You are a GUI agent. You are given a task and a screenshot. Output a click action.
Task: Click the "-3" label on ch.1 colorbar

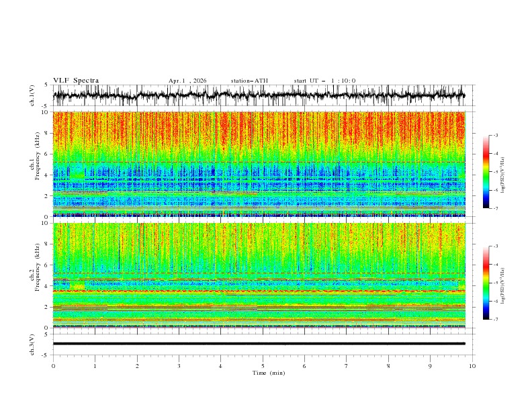(x=496, y=135)
